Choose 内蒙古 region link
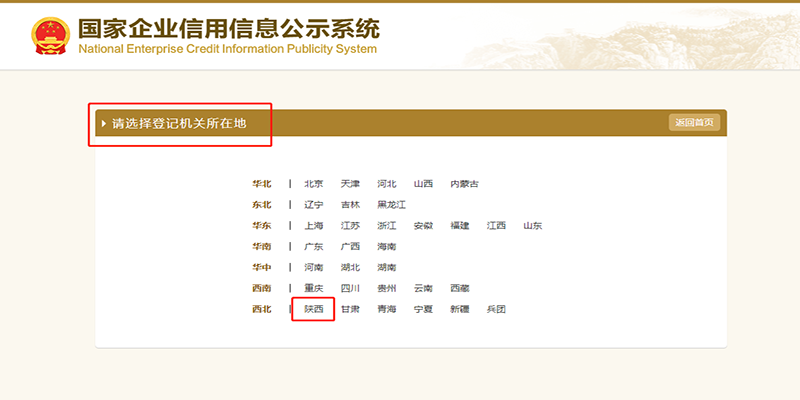 tap(464, 184)
